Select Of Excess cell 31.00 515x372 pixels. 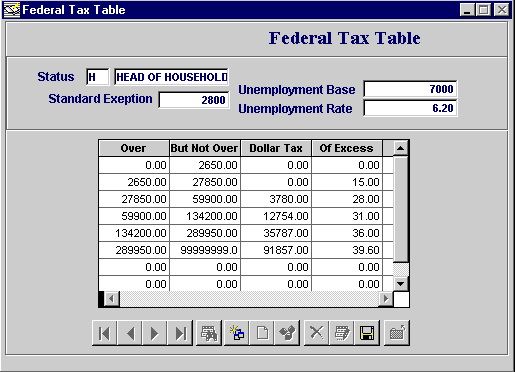click(x=347, y=216)
